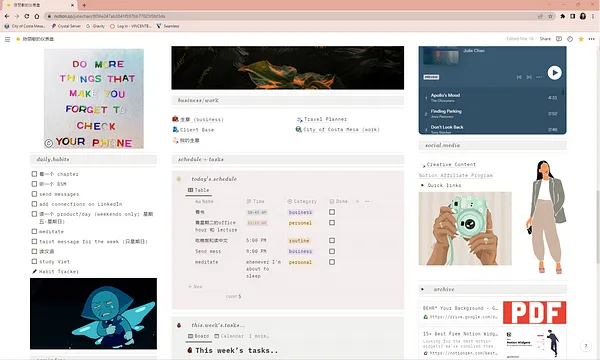Click the camera illustration image
The height and width of the screenshot is (360, 600).
[x=465, y=228]
